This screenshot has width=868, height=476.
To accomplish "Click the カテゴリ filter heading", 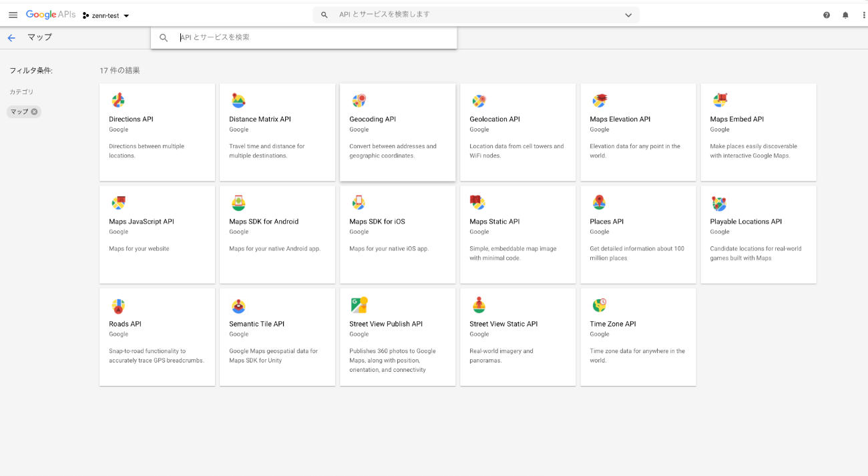I will tap(21, 92).
